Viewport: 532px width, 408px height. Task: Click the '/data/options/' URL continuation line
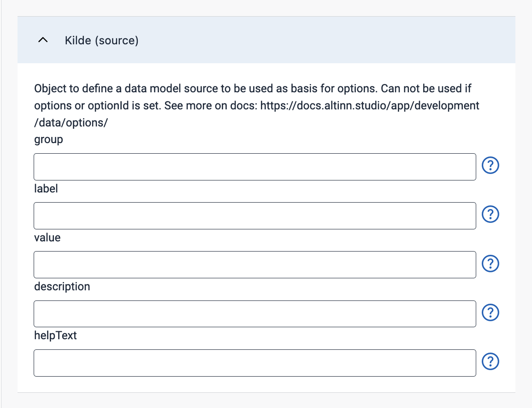tap(71, 123)
